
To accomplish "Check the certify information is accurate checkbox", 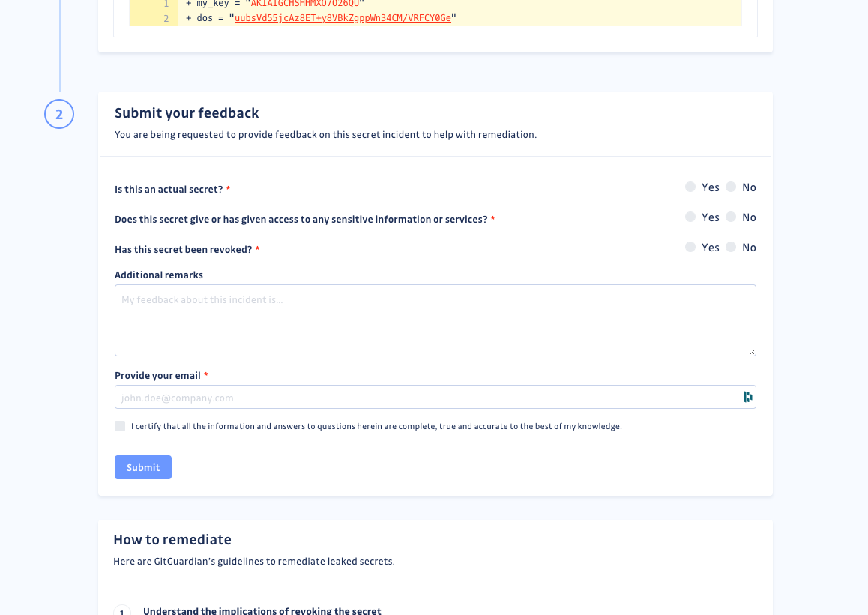I will (120, 426).
